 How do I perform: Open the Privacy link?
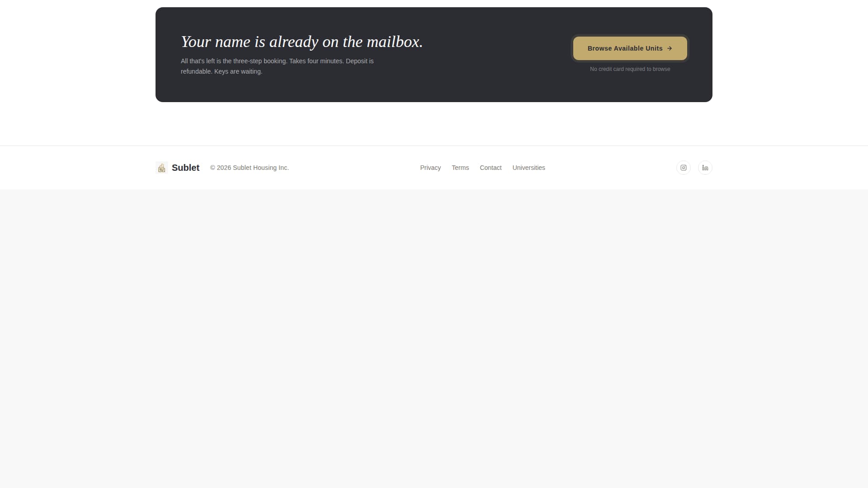click(430, 168)
